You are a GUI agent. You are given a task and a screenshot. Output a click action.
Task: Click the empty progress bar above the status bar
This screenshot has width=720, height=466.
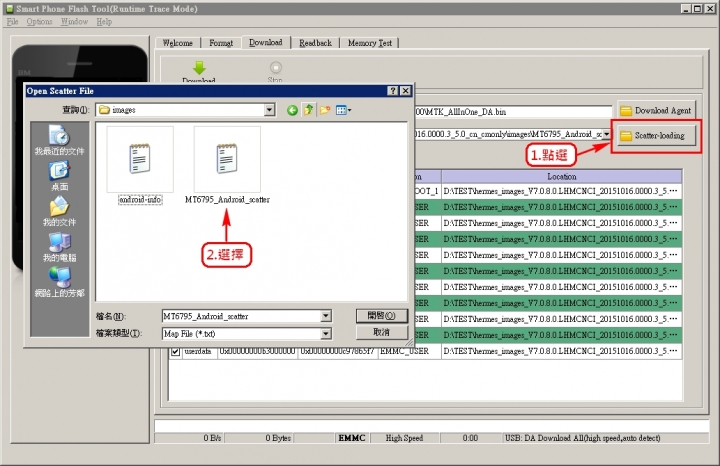click(432, 426)
